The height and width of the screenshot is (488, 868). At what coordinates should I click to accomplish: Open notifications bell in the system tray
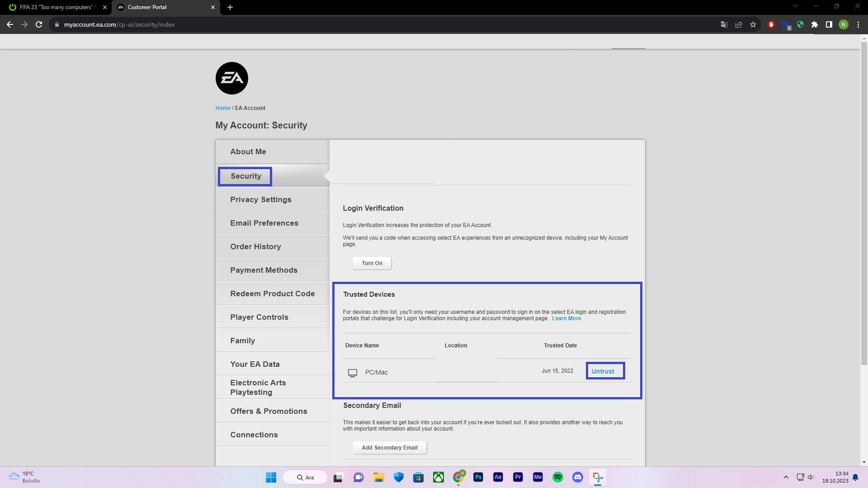(x=855, y=477)
